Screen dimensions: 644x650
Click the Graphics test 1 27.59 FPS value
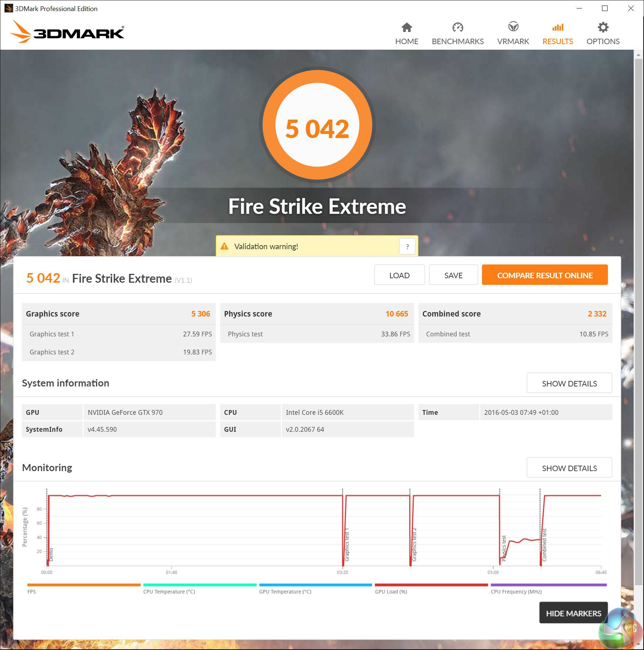(x=197, y=334)
